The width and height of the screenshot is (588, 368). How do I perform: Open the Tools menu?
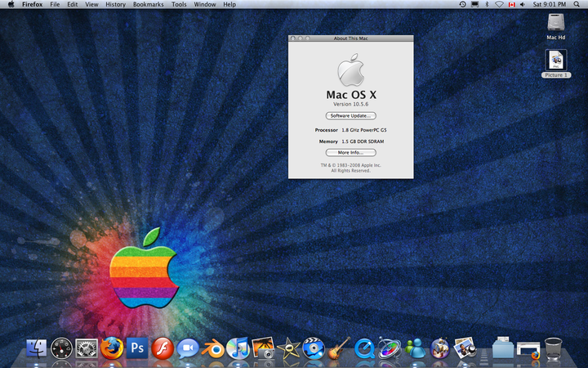pyautogui.click(x=179, y=5)
